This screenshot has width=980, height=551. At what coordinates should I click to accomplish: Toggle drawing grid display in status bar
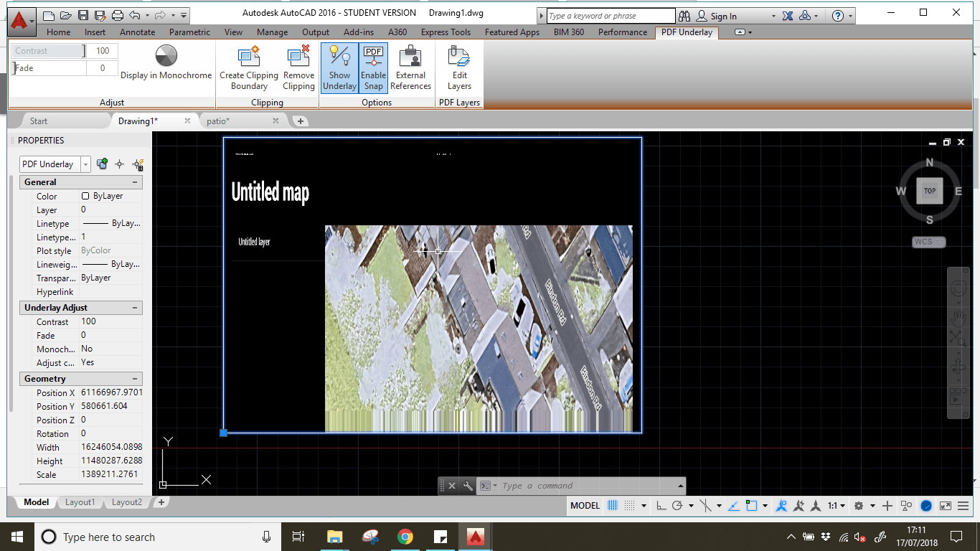(613, 506)
